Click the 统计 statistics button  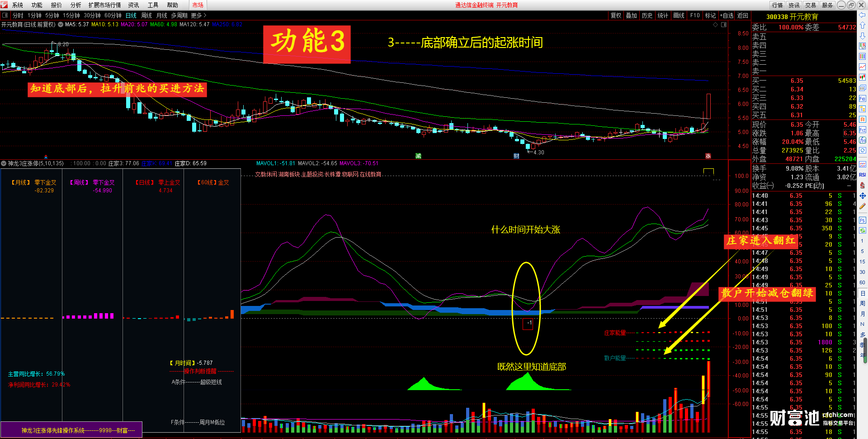[663, 15]
